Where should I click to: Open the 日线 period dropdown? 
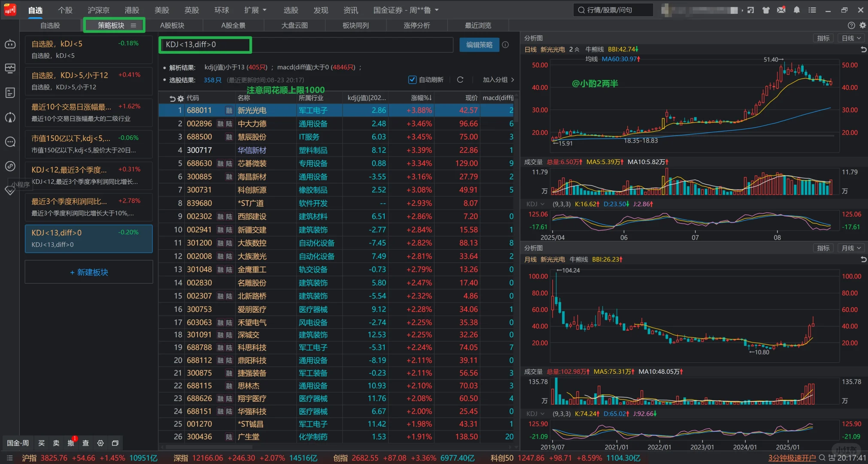851,38
